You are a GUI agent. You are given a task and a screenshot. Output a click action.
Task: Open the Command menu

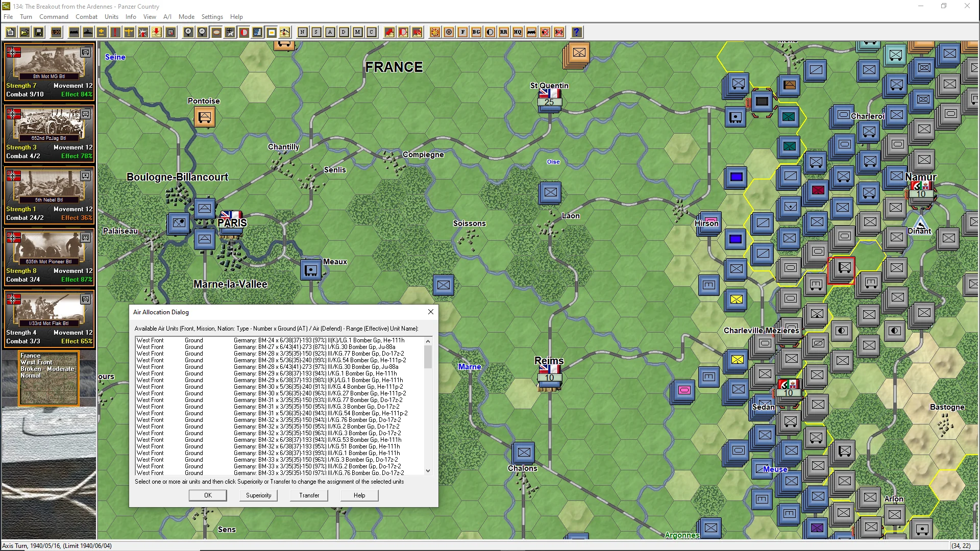[54, 16]
